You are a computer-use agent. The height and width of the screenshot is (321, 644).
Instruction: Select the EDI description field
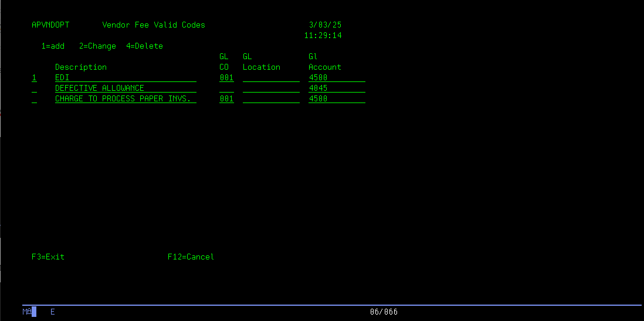[126, 78]
